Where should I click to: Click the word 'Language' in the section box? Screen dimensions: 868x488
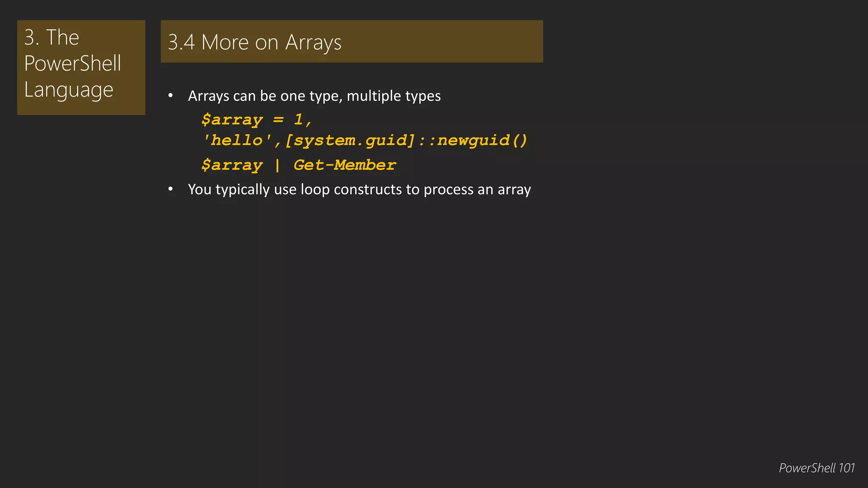coord(69,90)
